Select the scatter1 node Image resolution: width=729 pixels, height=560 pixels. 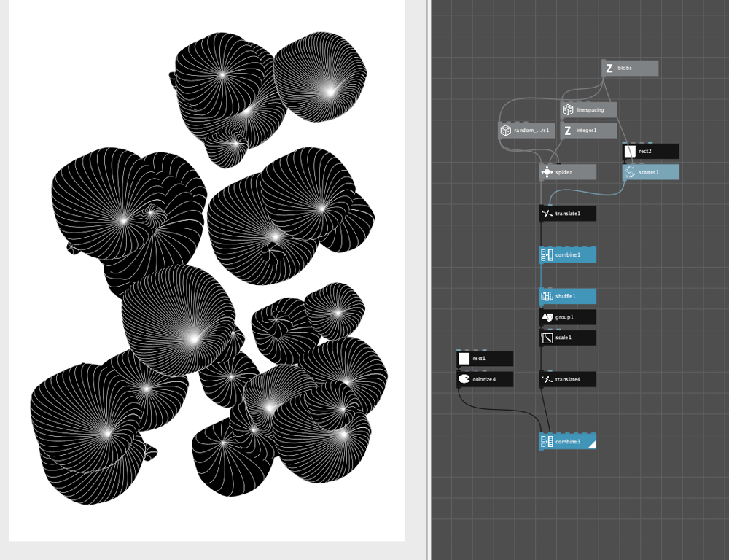[650, 172]
